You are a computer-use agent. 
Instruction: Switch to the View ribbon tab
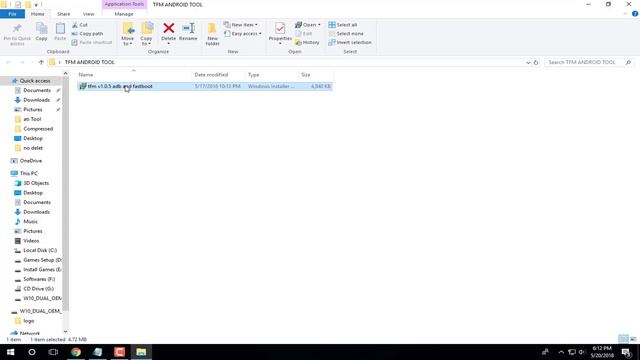[89, 14]
